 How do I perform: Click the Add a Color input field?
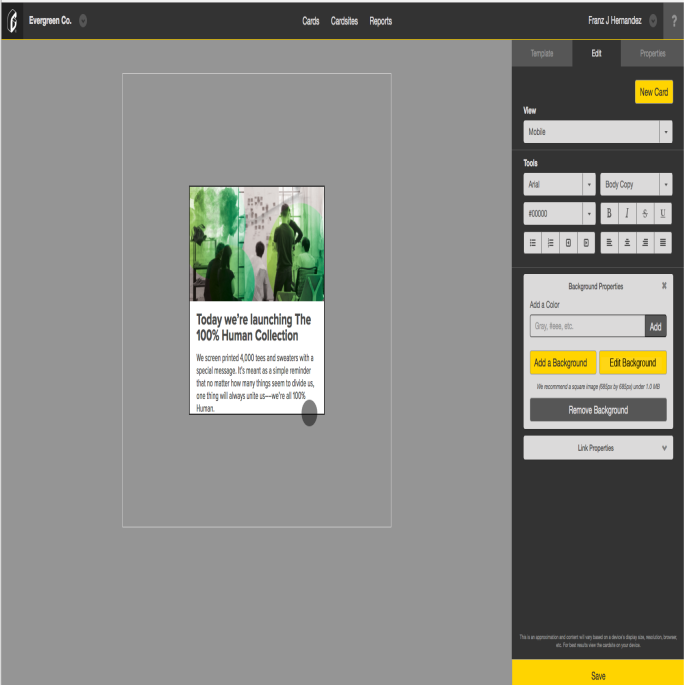tap(587, 326)
